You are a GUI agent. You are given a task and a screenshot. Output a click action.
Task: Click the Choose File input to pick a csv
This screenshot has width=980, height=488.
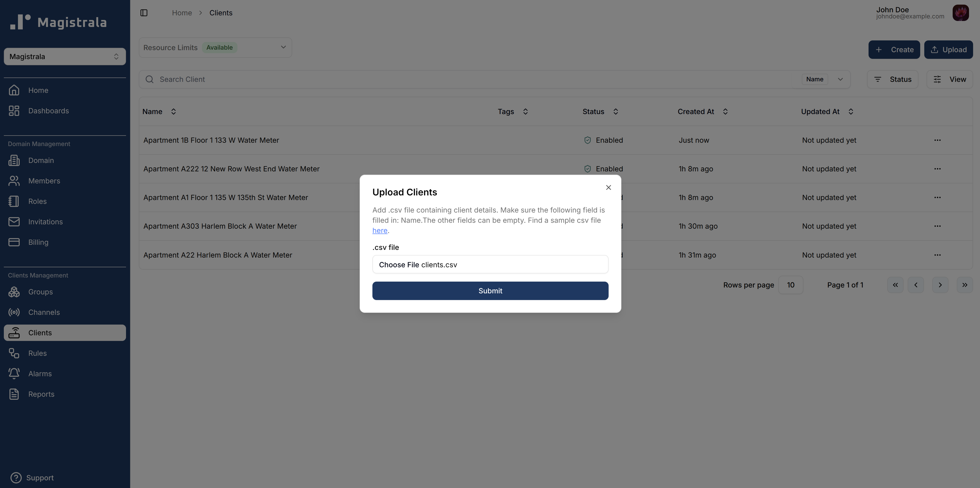[x=490, y=264]
